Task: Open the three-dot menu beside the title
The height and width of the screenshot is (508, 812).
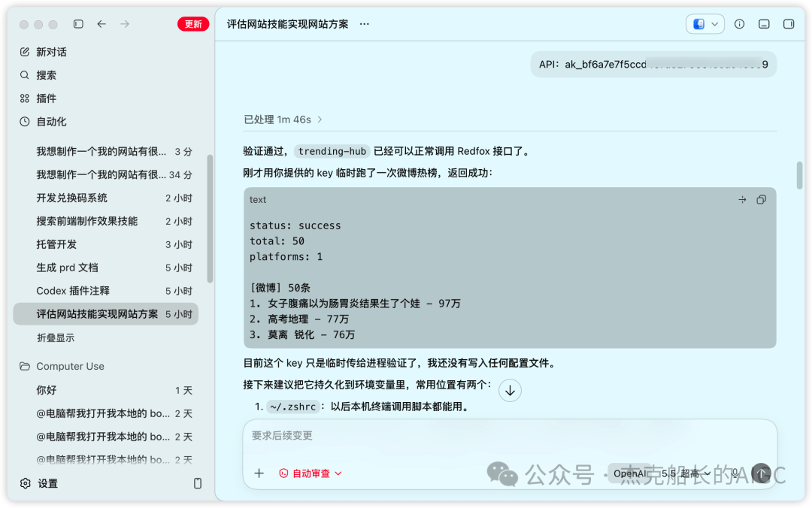Action: pyautogui.click(x=365, y=24)
